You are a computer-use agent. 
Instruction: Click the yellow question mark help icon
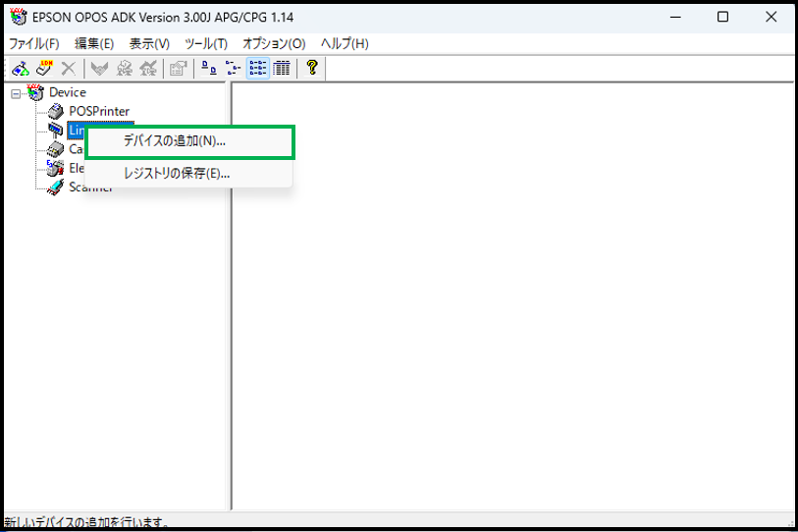point(312,68)
